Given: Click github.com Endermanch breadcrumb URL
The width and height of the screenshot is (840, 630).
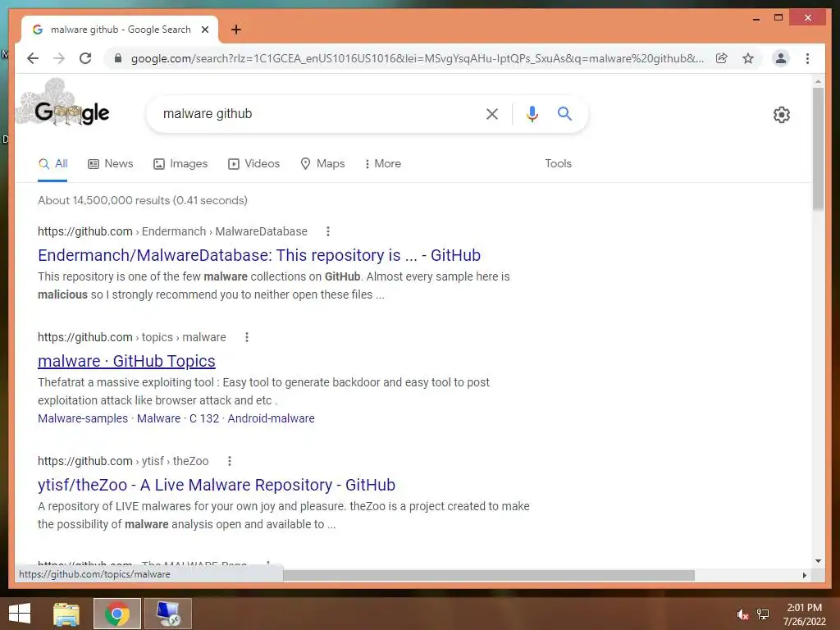Looking at the screenshot, I should pyautogui.click(x=172, y=231).
